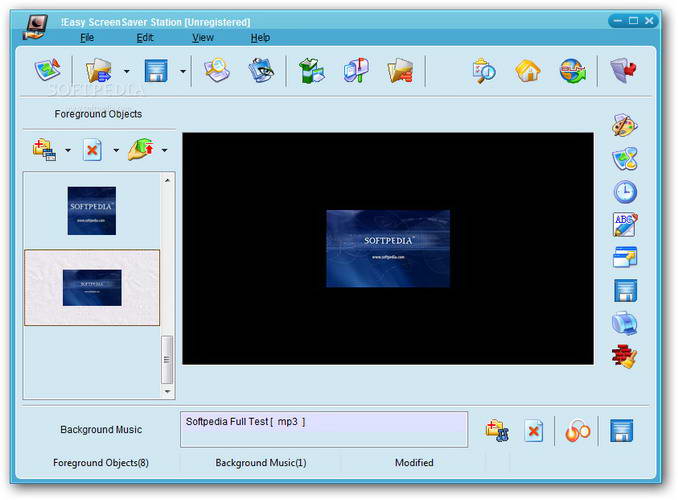The image size is (678, 500).
Task: Click the clock icon in right sidebar
Action: pos(625,192)
